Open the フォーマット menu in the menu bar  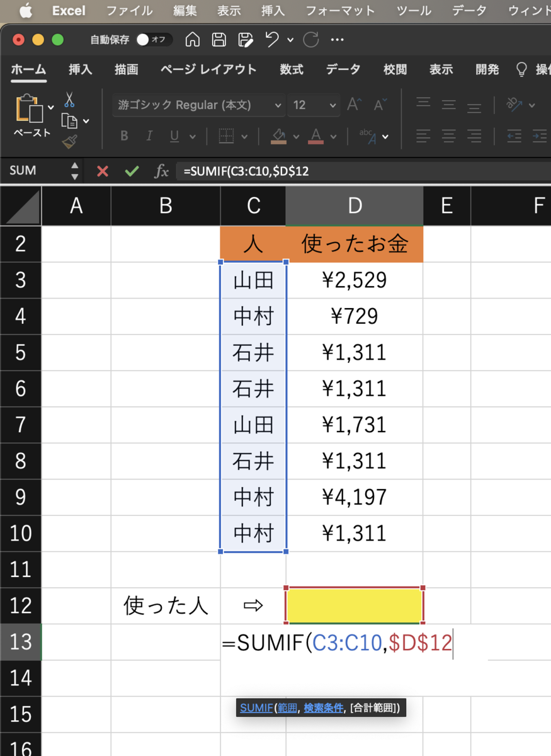point(340,11)
